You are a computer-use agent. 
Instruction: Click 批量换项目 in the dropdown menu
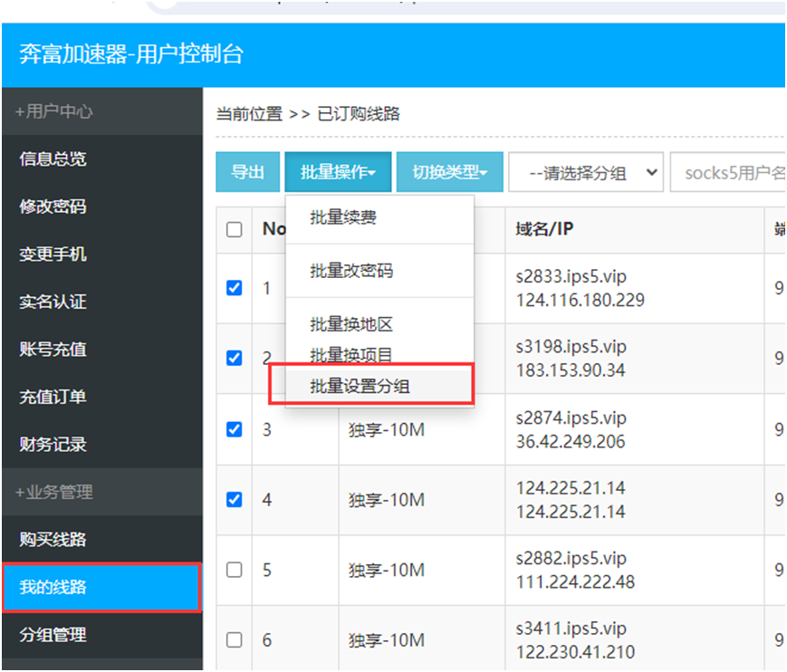tap(351, 355)
